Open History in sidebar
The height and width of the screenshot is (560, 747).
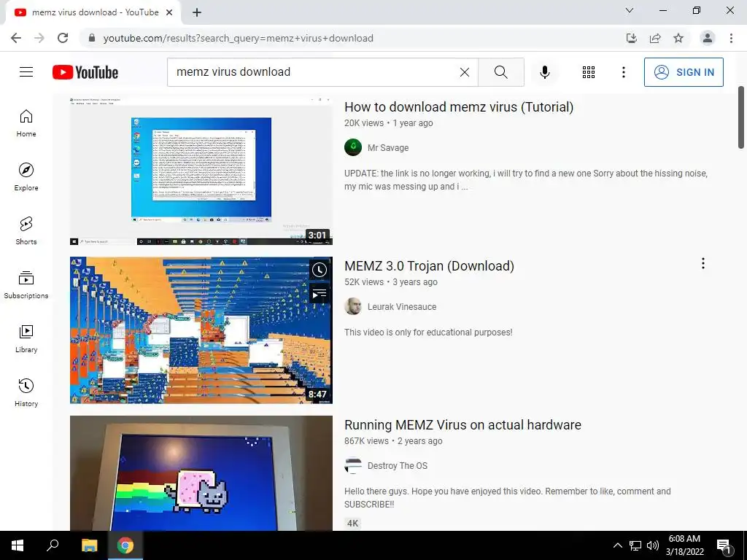click(x=26, y=392)
